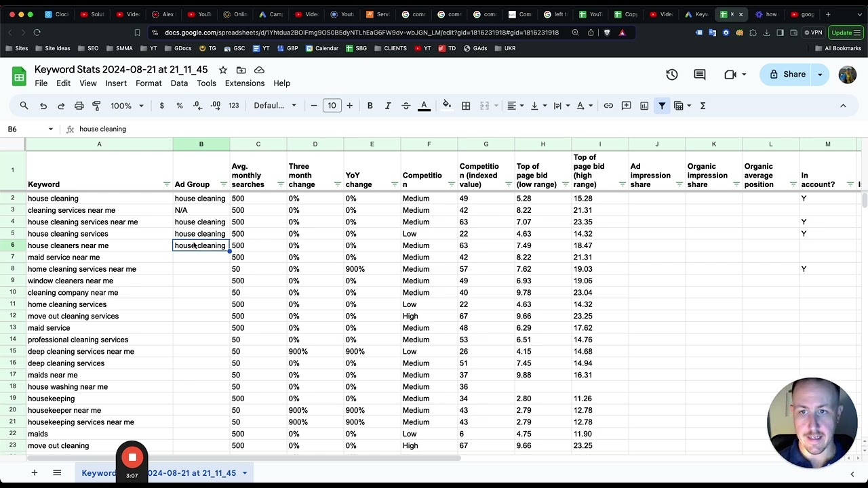This screenshot has height=488, width=868.
Task: Insert a comment from the toolbar
Action: point(626,106)
